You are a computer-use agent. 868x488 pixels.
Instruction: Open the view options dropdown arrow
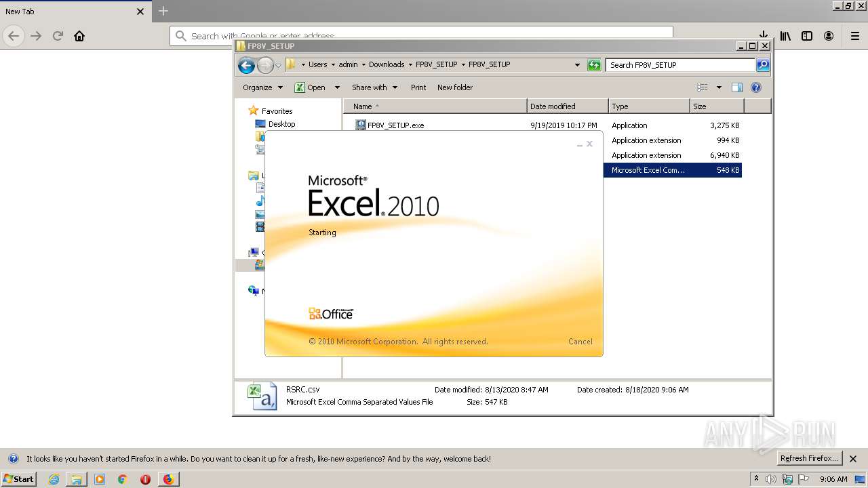point(719,87)
